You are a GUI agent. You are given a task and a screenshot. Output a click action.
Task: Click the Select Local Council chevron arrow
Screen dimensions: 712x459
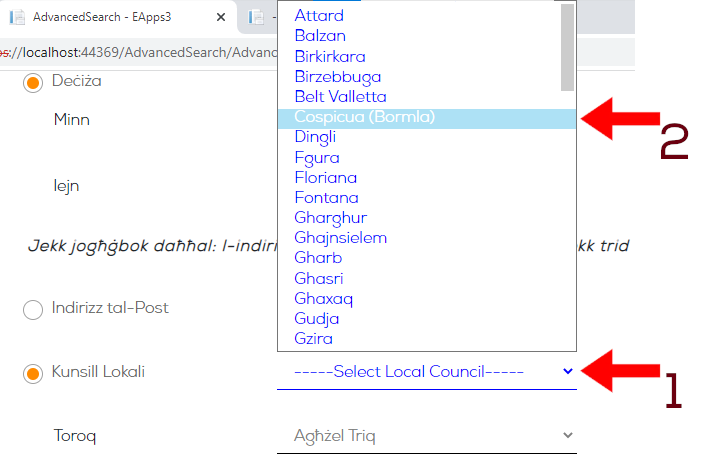[568, 371]
